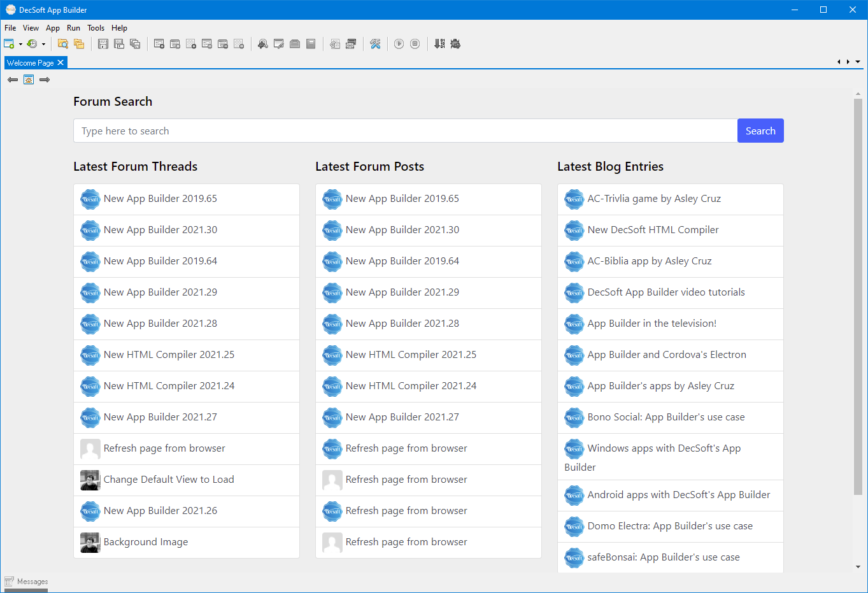
Task: Click the first window-with-minus Remove View icon
Action: pos(207,44)
